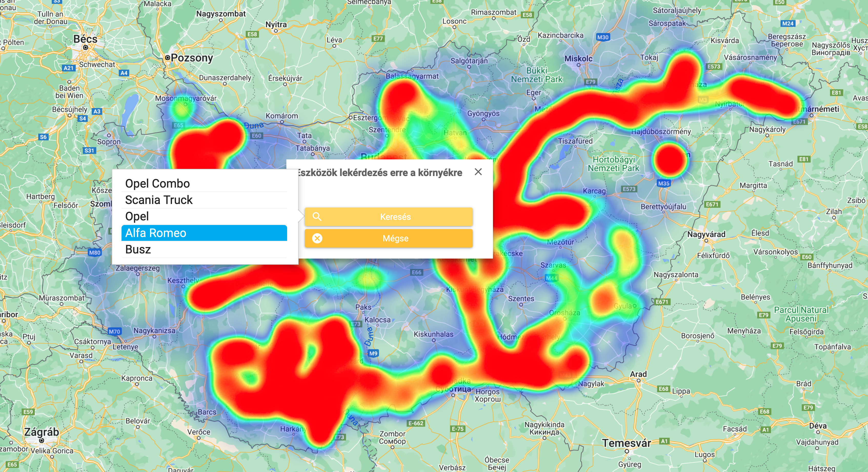Click the Tokaj town label
This screenshot has height=472, width=868.
tap(649, 58)
